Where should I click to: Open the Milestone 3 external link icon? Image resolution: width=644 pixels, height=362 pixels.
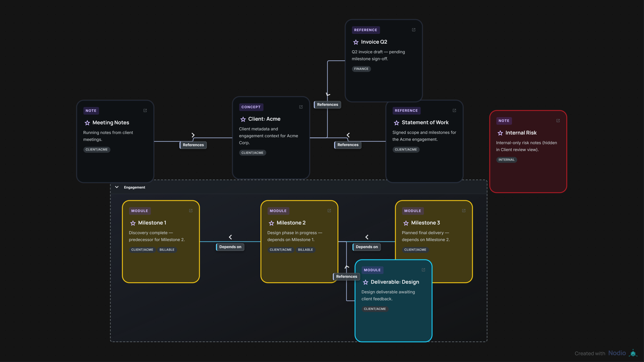click(464, 211)
